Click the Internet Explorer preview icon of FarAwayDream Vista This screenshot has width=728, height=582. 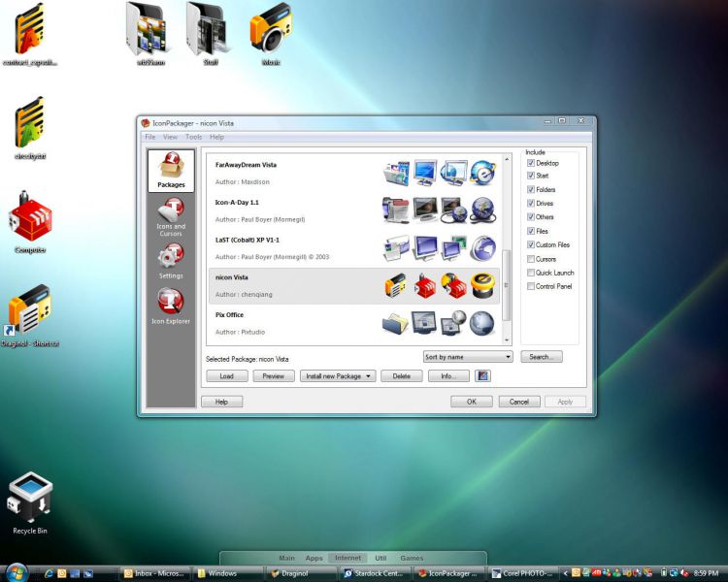(482, 173)
